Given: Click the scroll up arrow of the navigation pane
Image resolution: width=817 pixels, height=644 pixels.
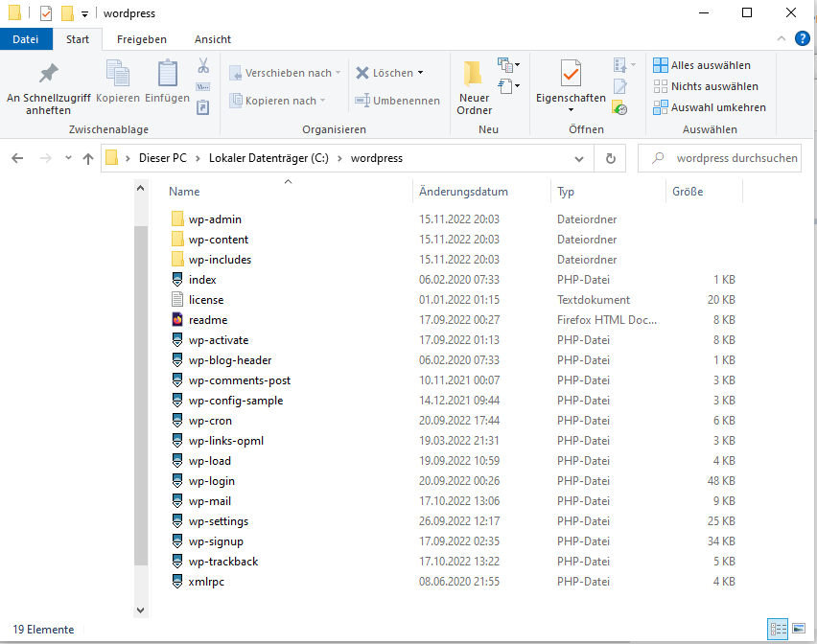Looking at the screenshot, I should pyautogui.click(x=140, y=189).
